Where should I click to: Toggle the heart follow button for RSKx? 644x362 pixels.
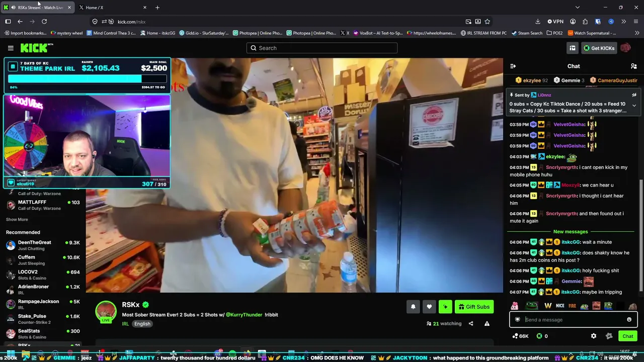pyautogui.click(x=429, y=307)
